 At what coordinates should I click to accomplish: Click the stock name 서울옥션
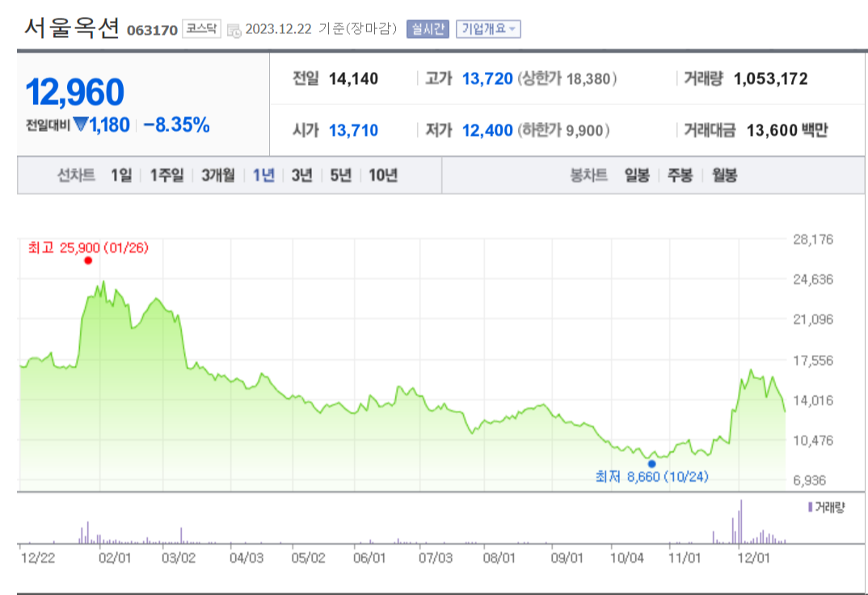point(72,27)
